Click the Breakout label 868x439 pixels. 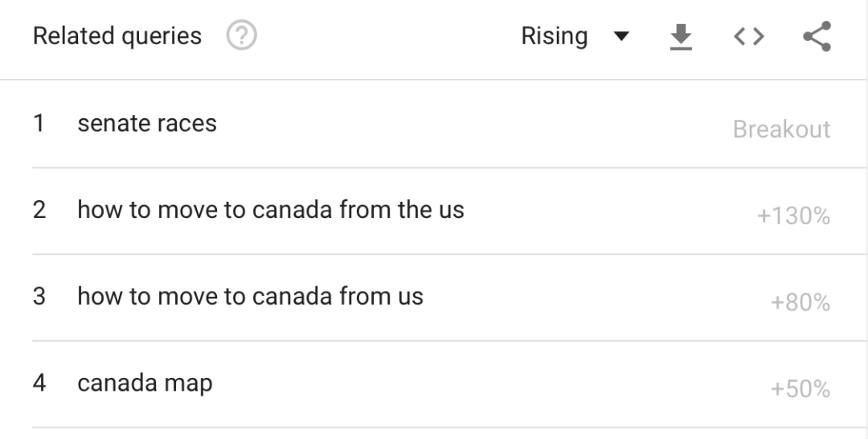(x=781, y=129)
